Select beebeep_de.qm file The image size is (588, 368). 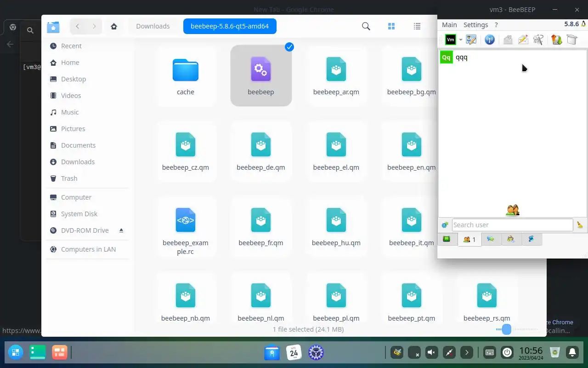tap(261, 151)
